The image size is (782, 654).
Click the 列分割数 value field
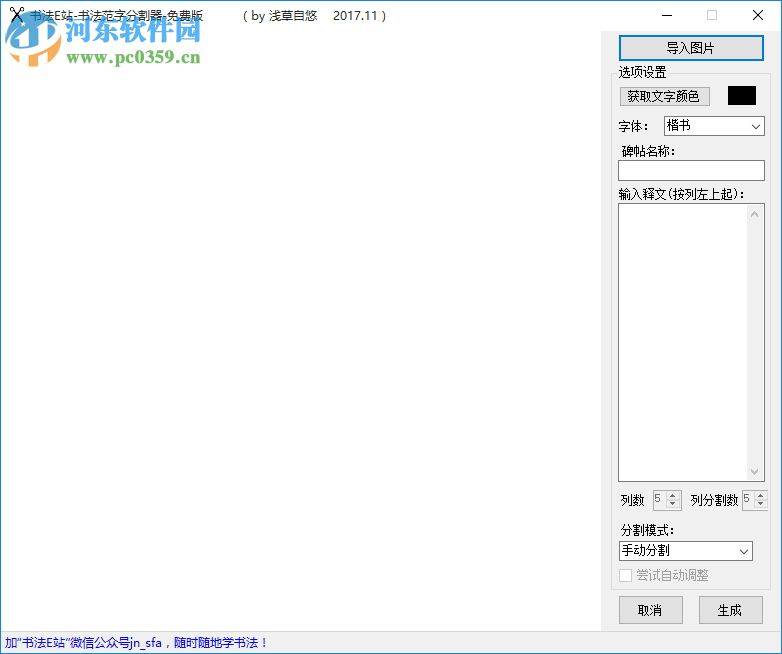pos(749,500)
